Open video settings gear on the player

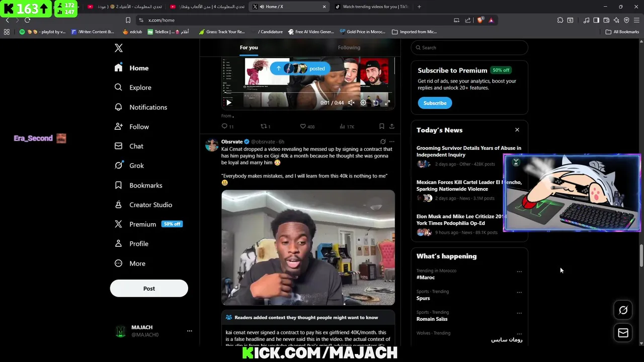(363, 103)
